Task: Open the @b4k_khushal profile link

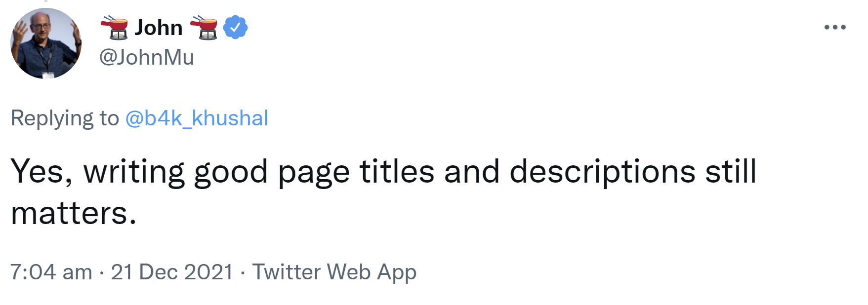Action: (x=197, y=118)
